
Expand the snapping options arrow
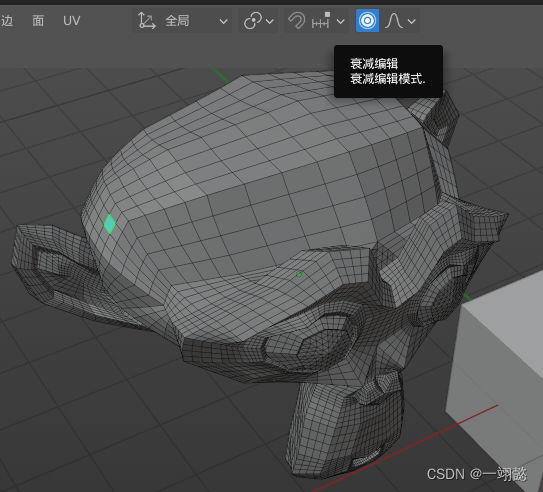pyautogui.click(x=340, y=21)
